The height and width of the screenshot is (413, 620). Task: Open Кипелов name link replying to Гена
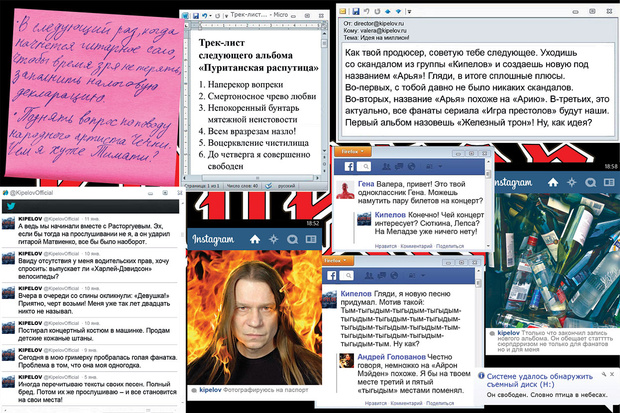point(390,215)
